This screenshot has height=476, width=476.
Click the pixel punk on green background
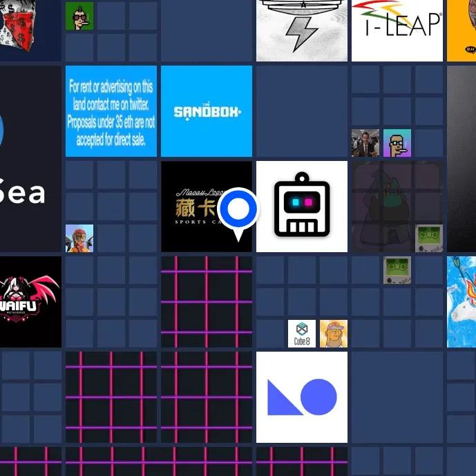click(x=79, y=16)
